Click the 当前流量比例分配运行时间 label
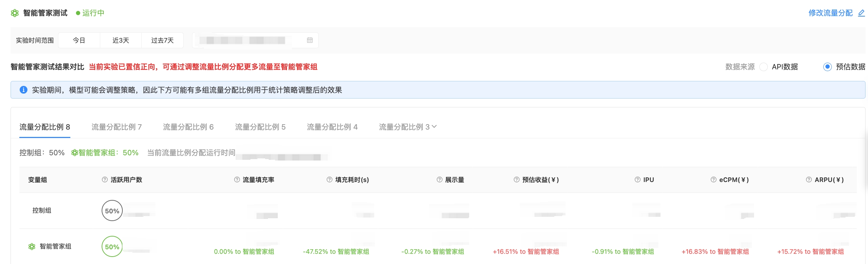The width and height of the screenshot is (868, 264). click(191, 153)
